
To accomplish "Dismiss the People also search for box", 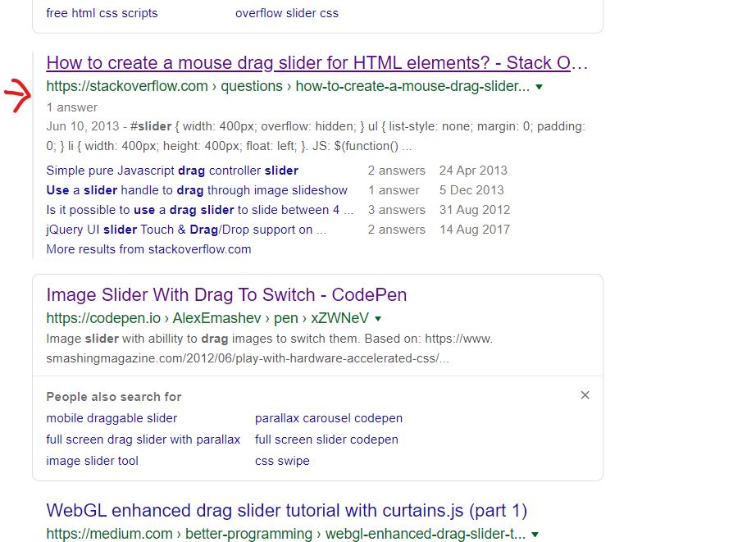I will tap(585, 394).
